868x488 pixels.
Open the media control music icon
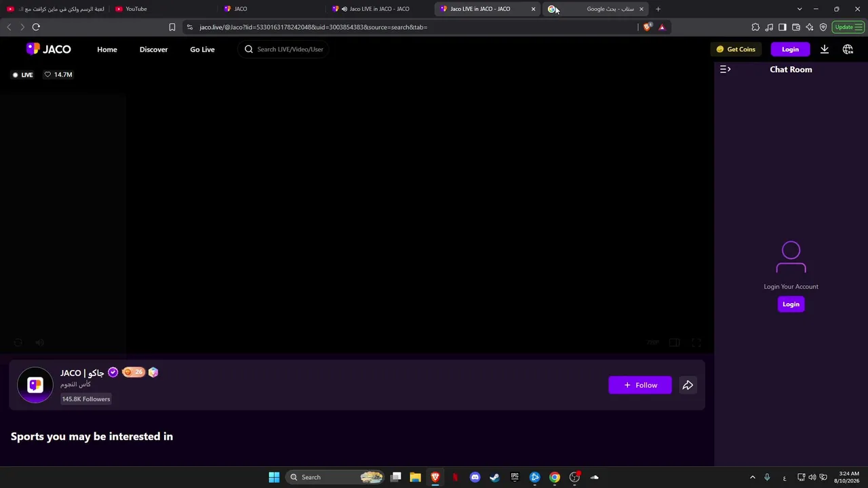click(769, 27)
